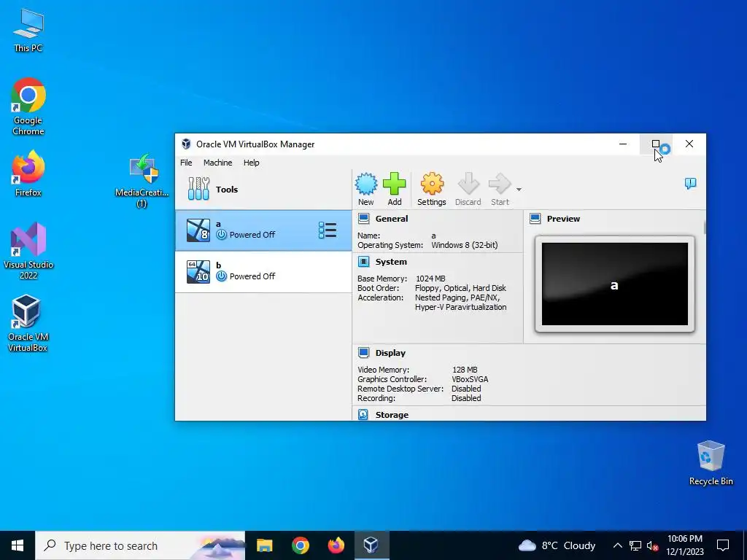The height and width of the screenshot is (560, 747).
Task: Click the Display section header
Action: pos(390,353)
